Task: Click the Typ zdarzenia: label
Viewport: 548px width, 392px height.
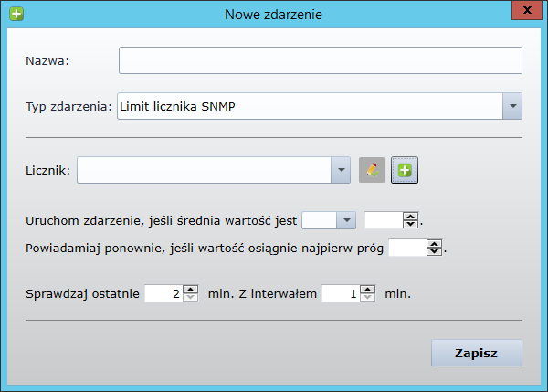Action: [68, 106]
